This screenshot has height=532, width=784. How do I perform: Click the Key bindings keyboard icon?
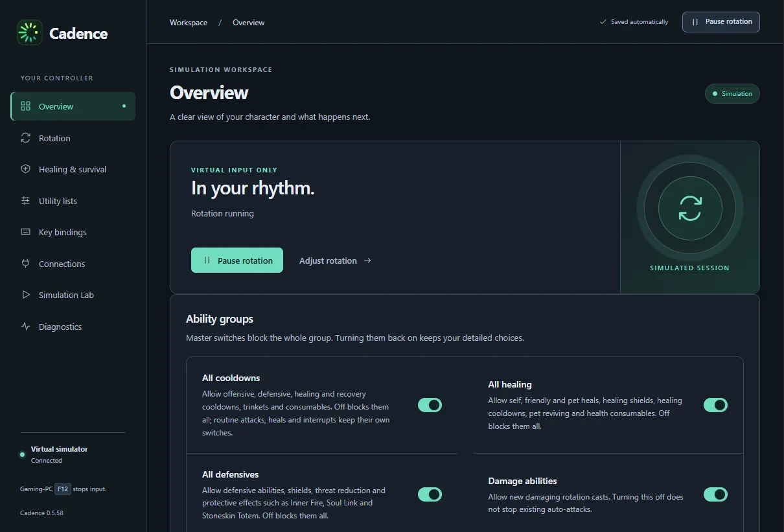(26, 232)
